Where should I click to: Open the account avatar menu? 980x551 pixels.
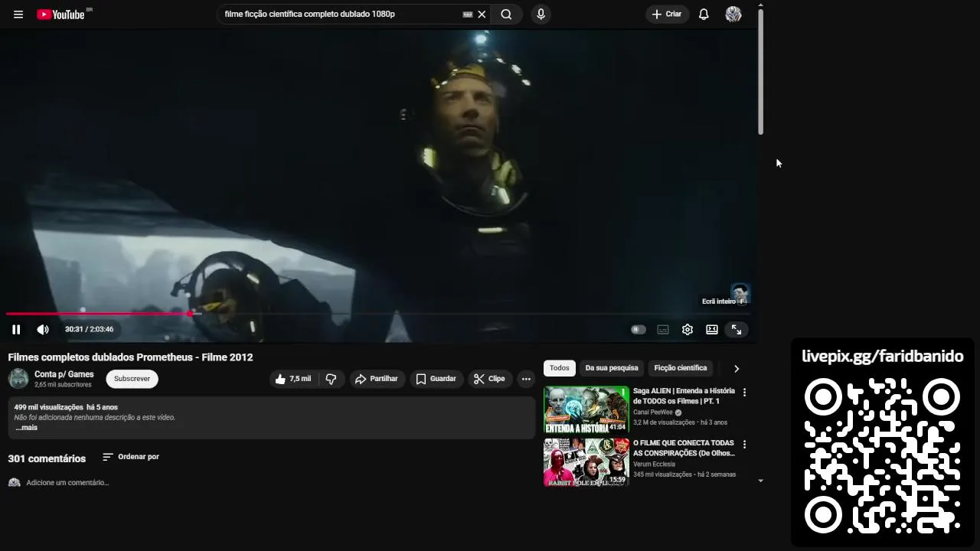[733, 15]
